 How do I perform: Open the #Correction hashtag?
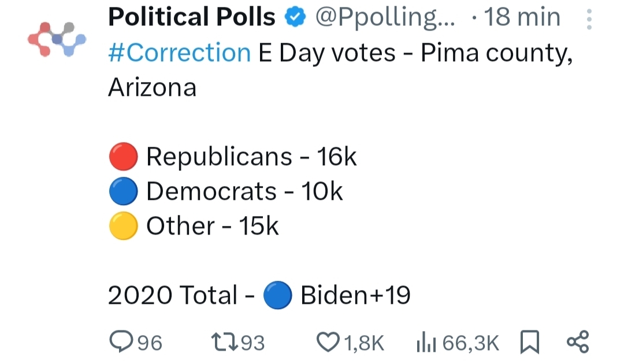click(179, 53)
